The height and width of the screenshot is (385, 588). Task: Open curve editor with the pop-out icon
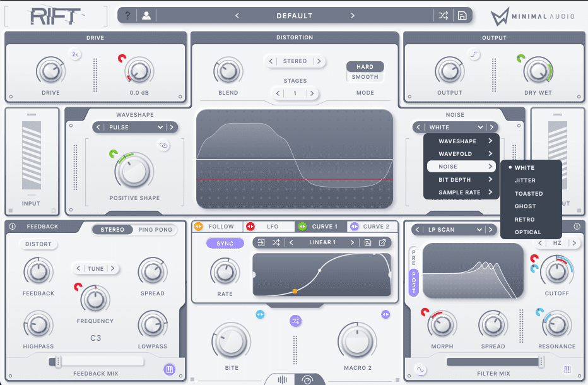point(382,242)
